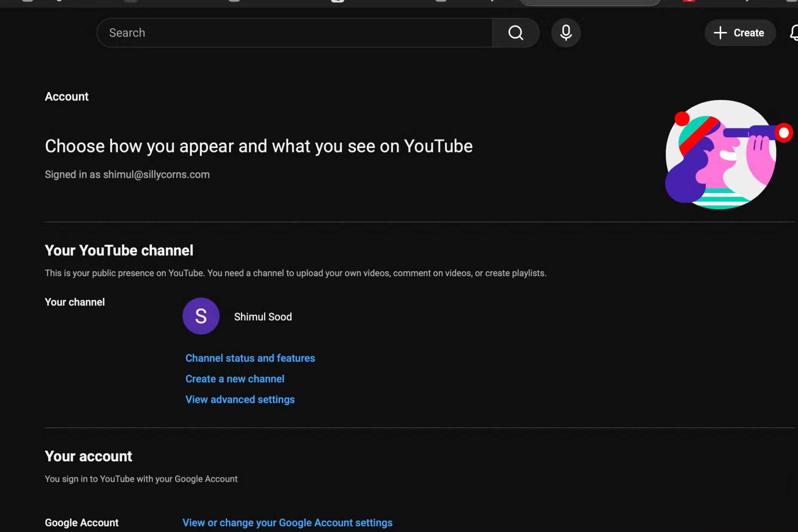Screen dimensions: 798x532
Task: Open View or change your Google Account settings
Action: tap(287, 522)
